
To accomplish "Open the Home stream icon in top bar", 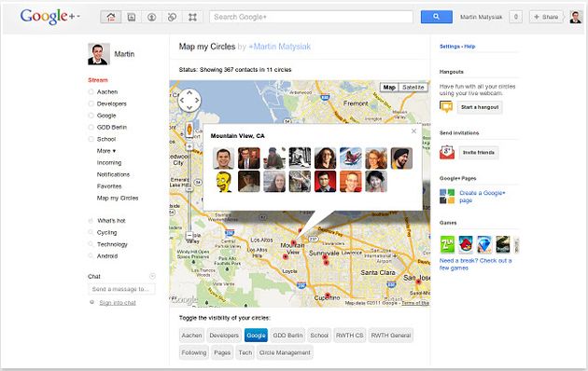I will [x=111, y=17].
